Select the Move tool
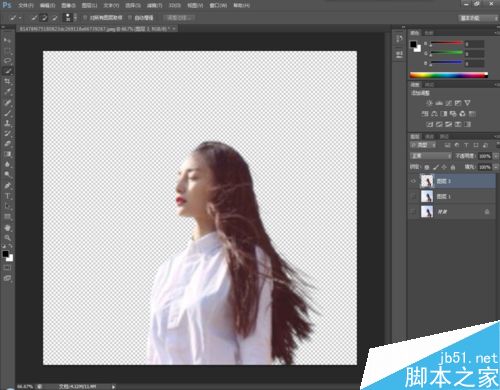 (x=7, y=40)
